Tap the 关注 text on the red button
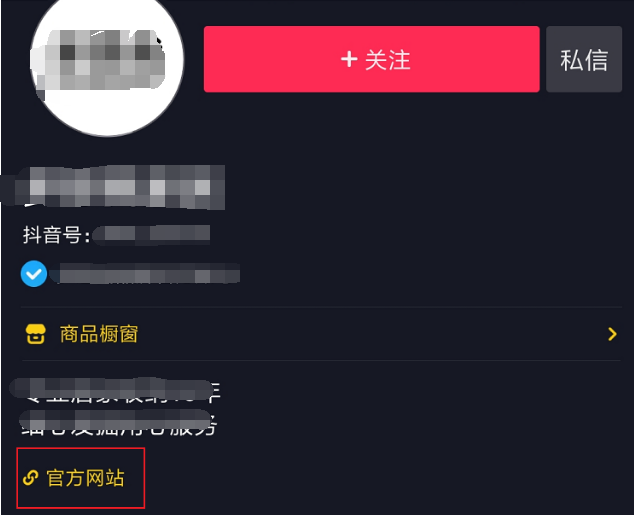 [x=387, y=60]
